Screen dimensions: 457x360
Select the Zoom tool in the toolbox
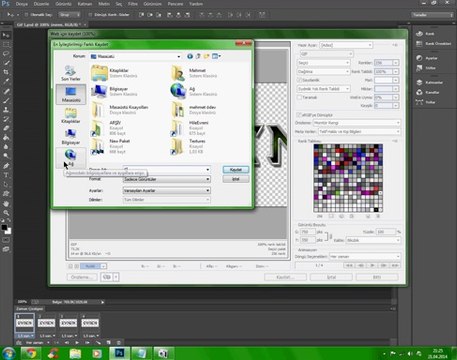(6, 213)
